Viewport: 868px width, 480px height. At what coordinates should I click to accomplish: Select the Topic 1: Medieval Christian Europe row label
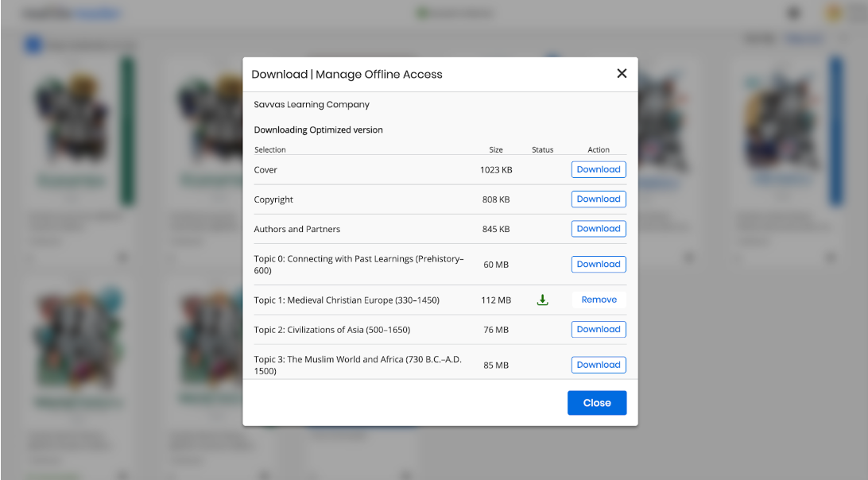[347, 300]
